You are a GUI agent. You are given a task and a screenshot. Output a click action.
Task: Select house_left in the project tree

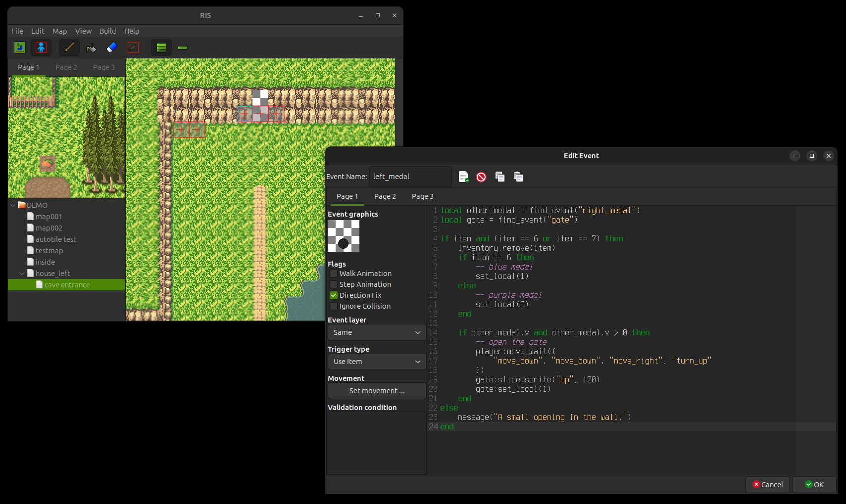52,274
